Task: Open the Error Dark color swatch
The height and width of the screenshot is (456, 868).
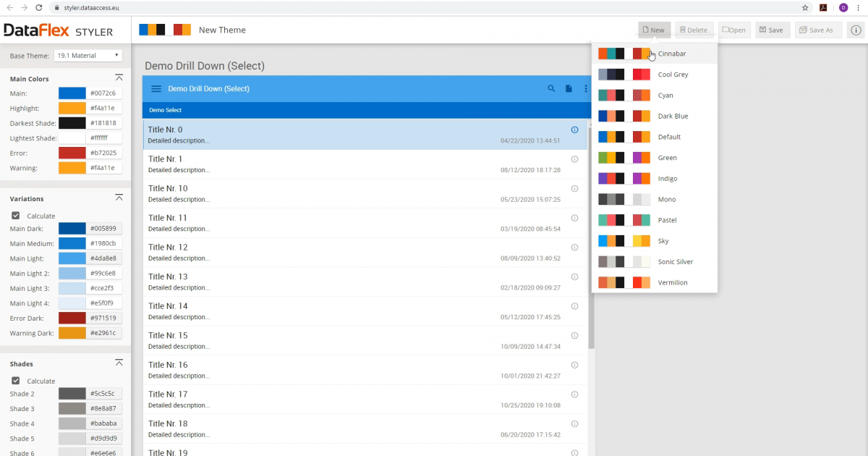Action: (72, 318)
